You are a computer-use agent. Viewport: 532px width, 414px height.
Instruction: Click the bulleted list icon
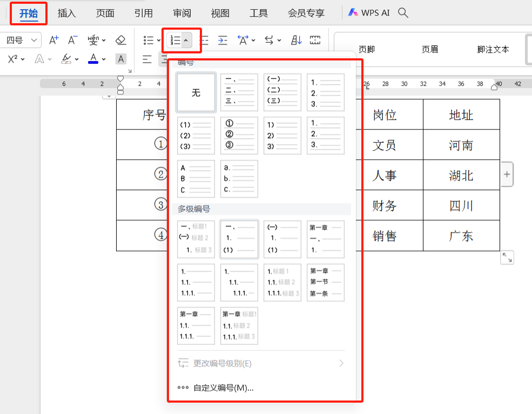(x=149, y=40)
